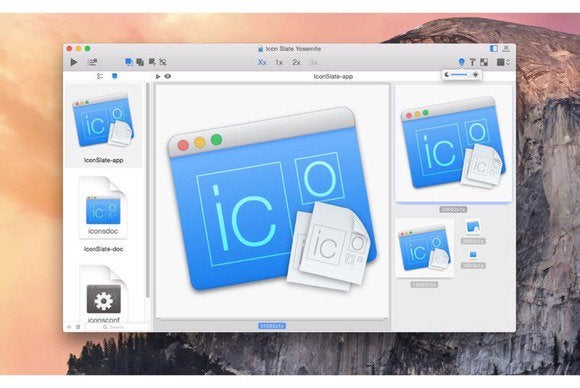Select the blue icon-view sidebar mode
This screenshot has height=388, width=580.
coord(115,76)
